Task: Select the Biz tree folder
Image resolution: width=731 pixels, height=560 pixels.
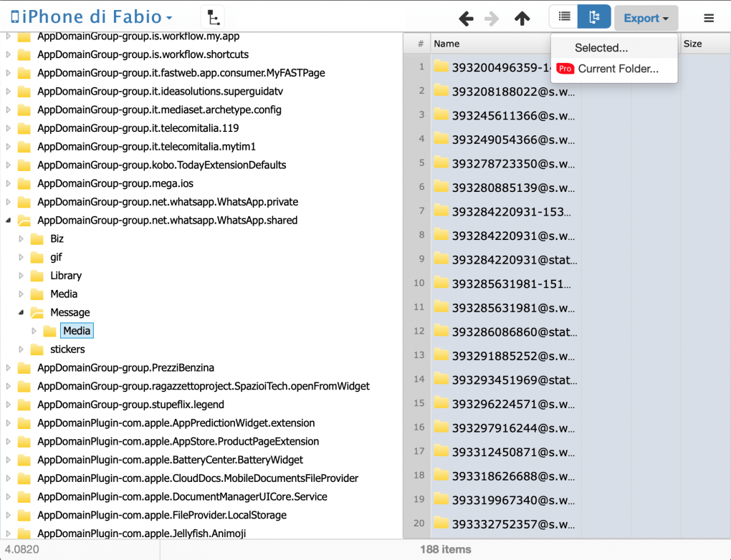Action: click(57, 239)
